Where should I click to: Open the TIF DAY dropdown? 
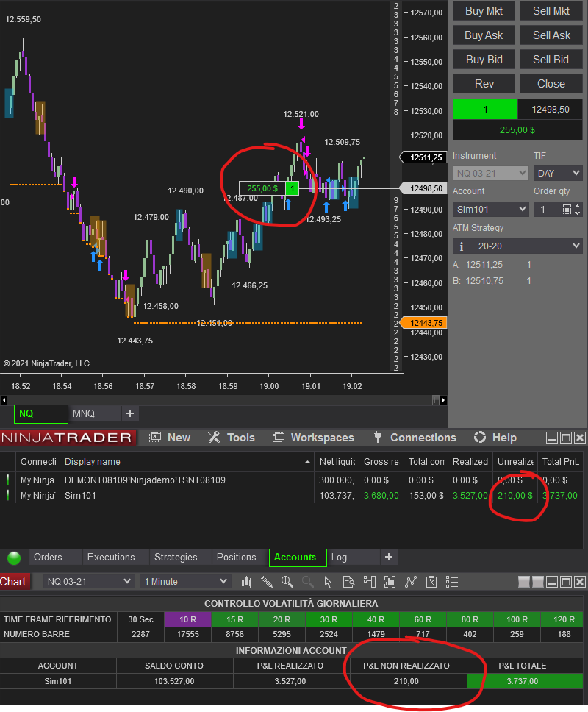pos(558,173)
